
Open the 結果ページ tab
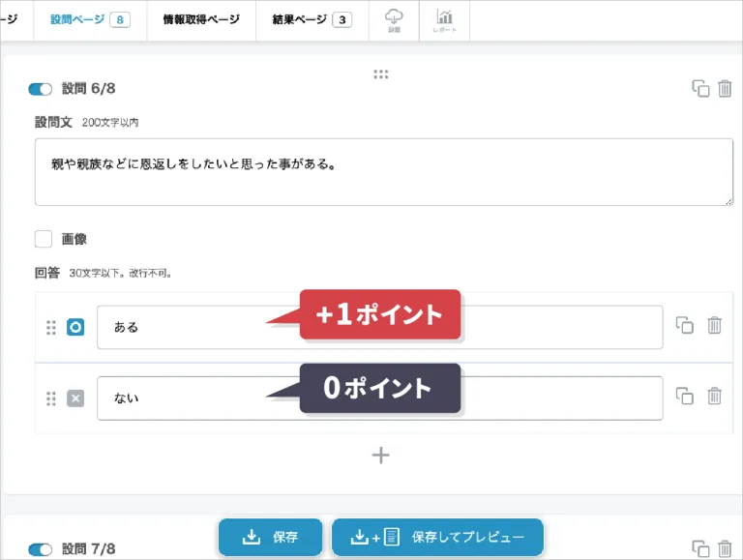312,20
